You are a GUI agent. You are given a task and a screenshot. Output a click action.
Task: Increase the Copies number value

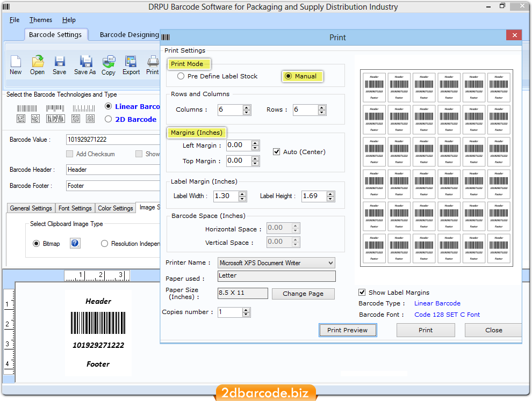point(246,310)
